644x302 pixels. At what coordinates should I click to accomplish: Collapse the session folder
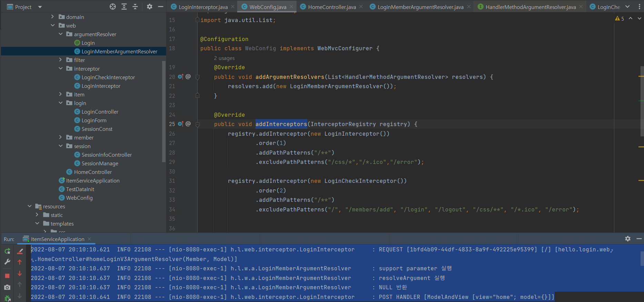click(x=61, y=146)
